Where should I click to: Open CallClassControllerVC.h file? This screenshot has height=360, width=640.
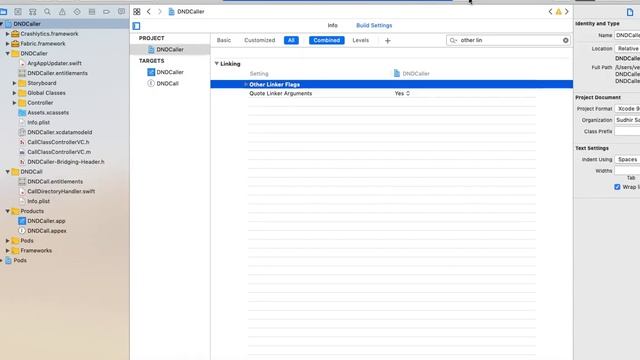click(58, 142)
